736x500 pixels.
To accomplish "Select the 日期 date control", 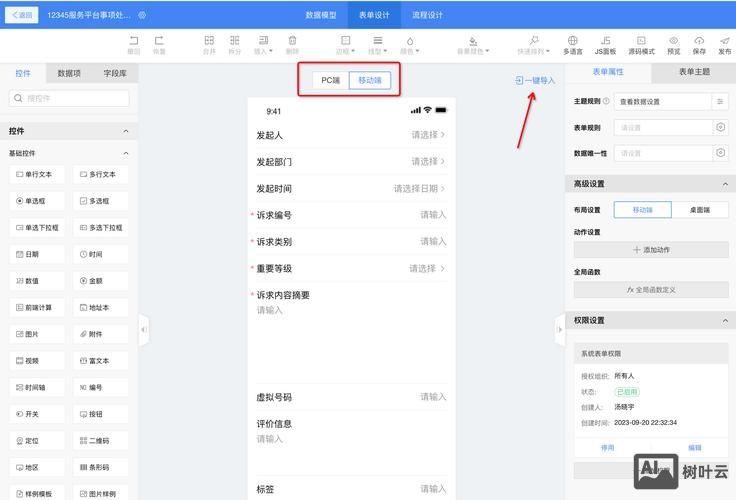I will click(37, 254).
